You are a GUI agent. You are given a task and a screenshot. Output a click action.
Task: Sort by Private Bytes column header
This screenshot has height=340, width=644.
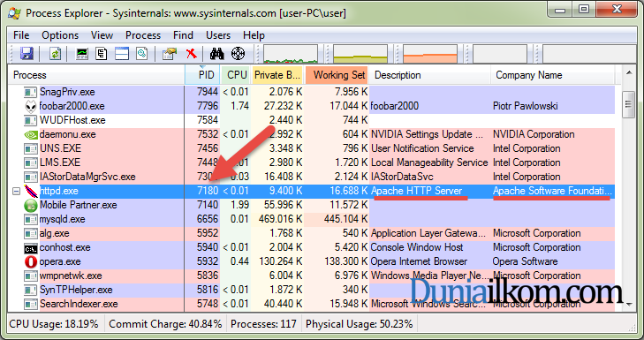pyautogui.click(x=277, y=75)
